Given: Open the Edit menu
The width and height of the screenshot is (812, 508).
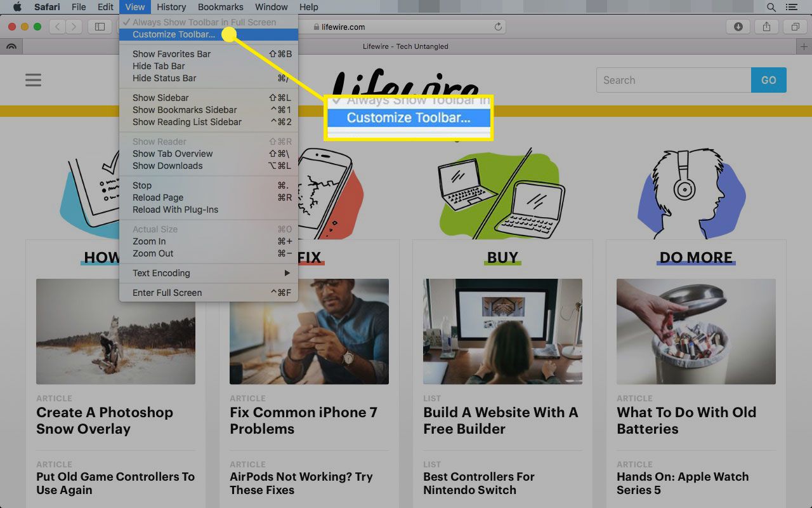Looking at the screenshot, I should click(106, 7).
